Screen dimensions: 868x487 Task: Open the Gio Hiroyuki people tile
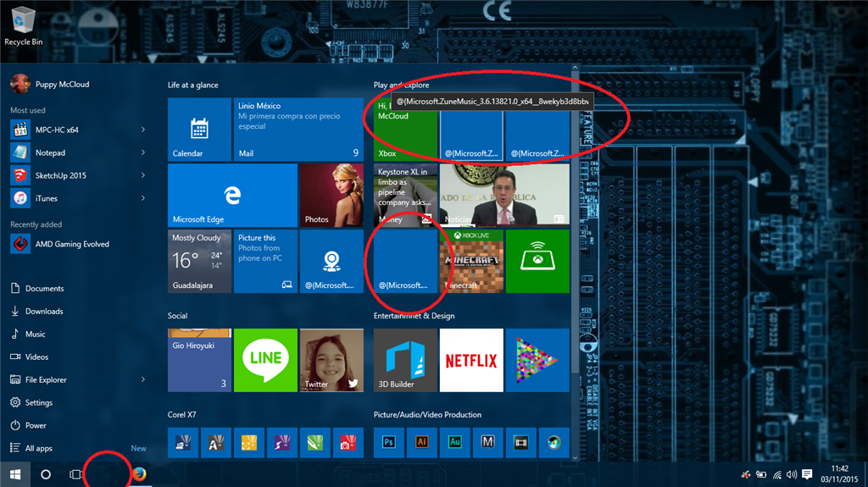[199, 360]
